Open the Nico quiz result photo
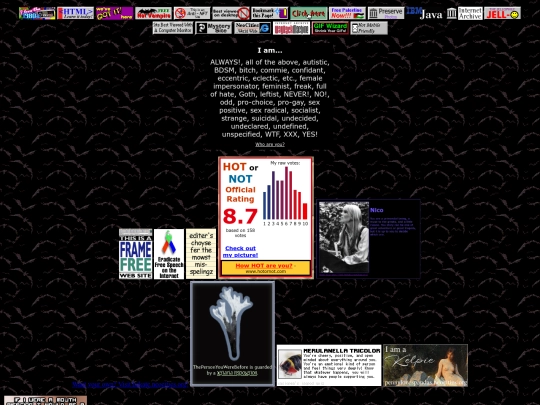The image size is (540, 405). point(344,238)
